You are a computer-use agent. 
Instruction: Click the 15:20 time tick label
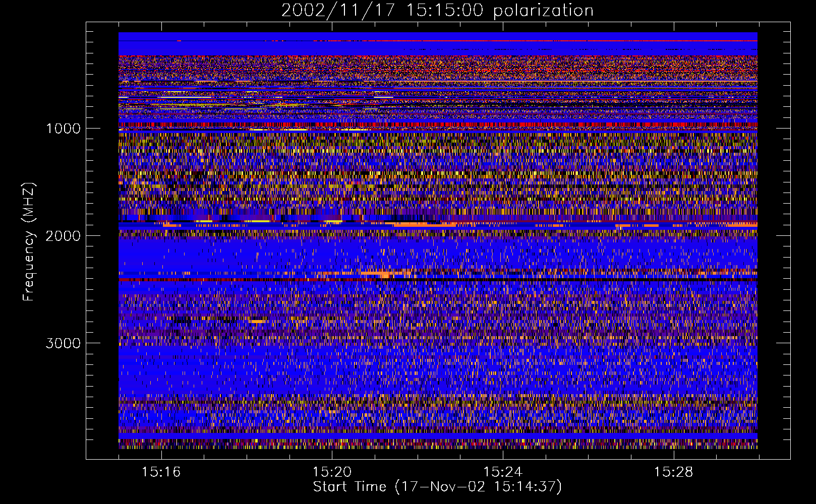(x=332, y=472)
